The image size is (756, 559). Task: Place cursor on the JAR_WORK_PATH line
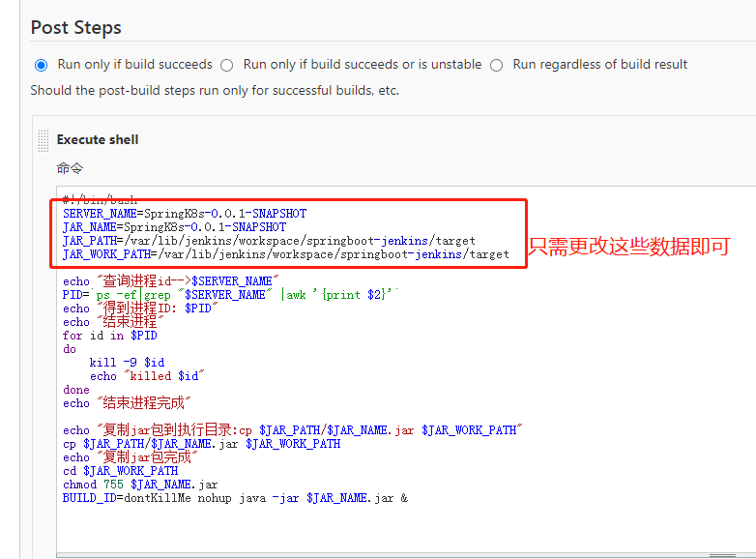click(x=285, y=253)
